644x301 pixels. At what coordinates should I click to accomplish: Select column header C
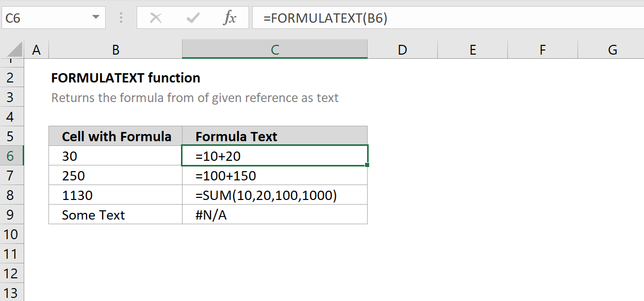[274, 49]
